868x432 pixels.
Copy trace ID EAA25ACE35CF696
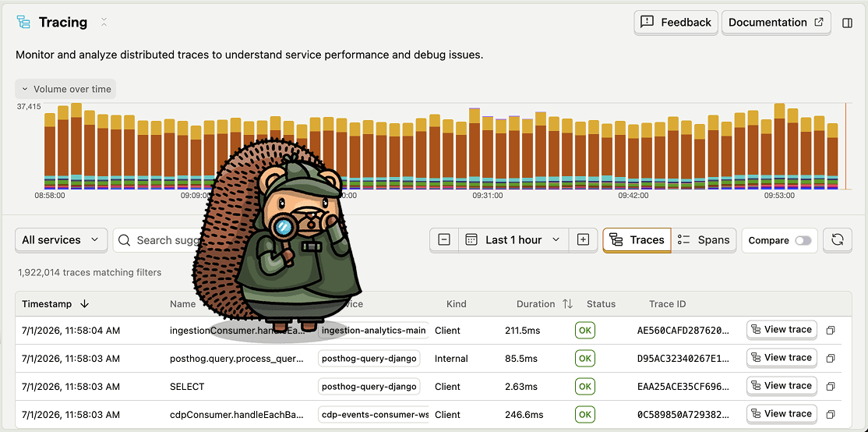(831, 387)
